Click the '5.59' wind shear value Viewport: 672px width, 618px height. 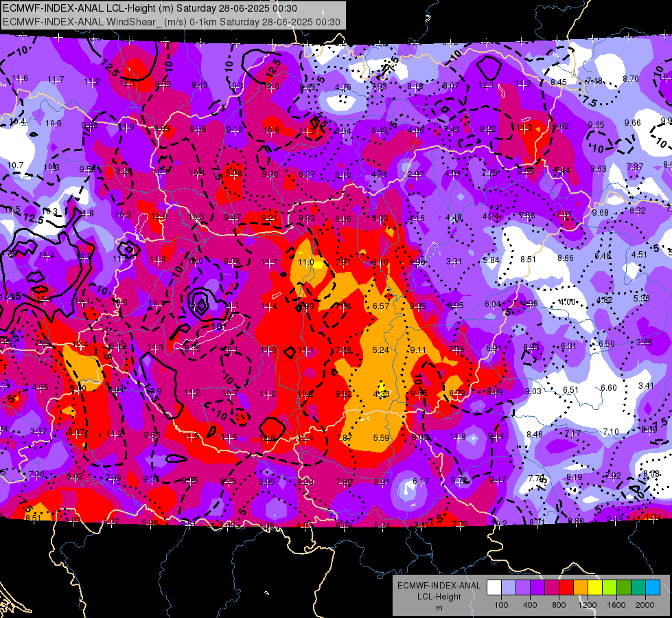point(382,438)
